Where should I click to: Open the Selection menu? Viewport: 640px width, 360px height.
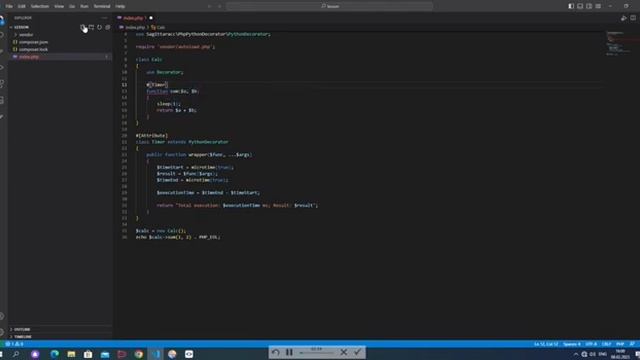(x=40, y=6)
